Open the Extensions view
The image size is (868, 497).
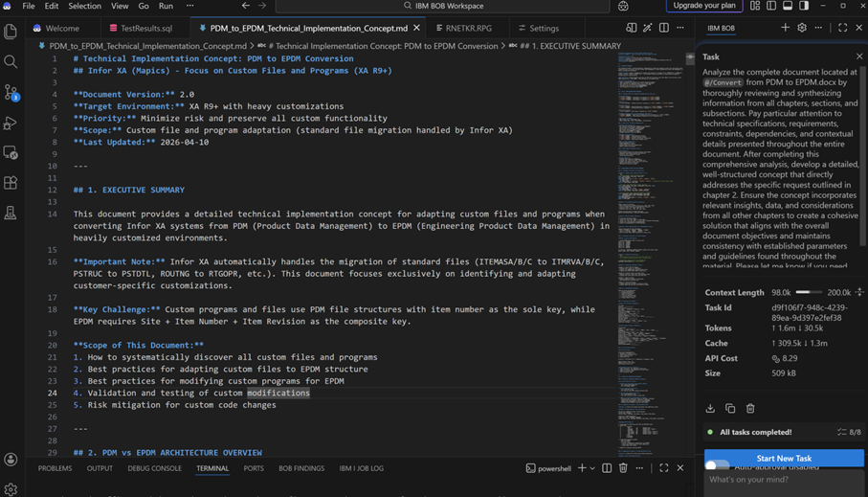pos(11,183)
